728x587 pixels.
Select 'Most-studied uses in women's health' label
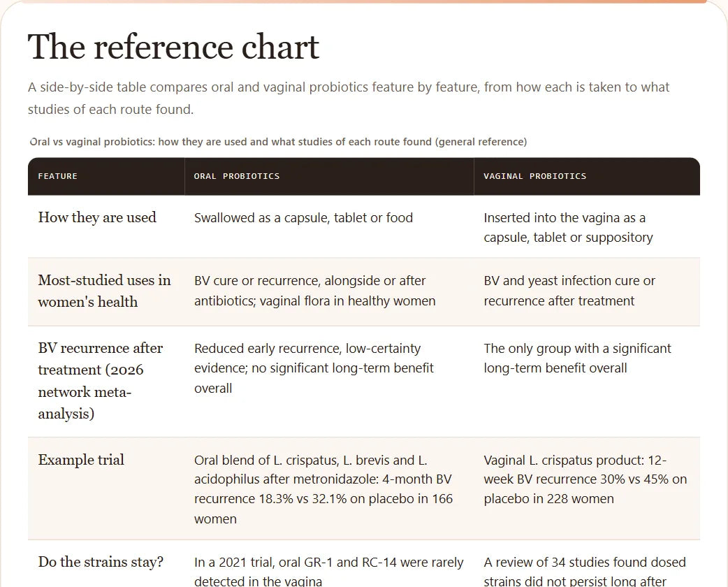point(105,291)
